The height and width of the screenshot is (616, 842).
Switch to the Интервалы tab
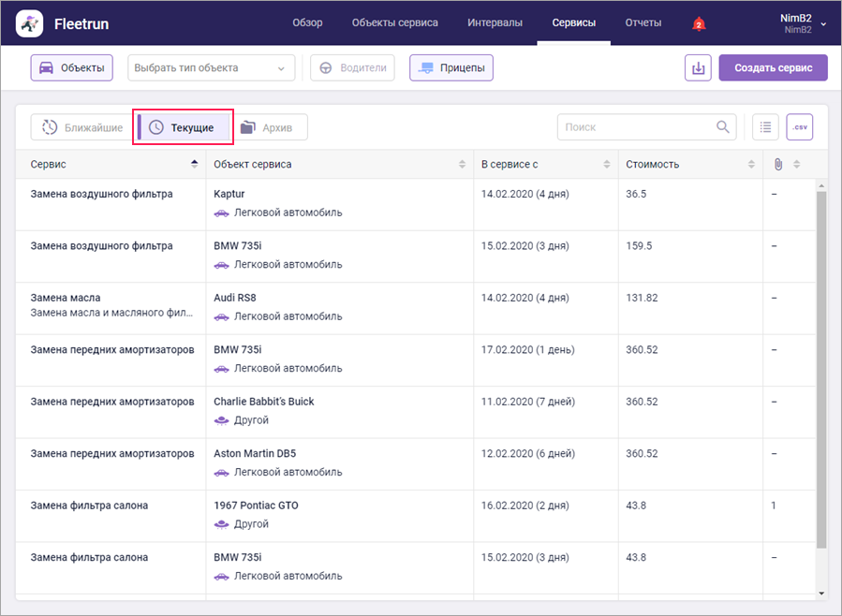tap(496, 23)
